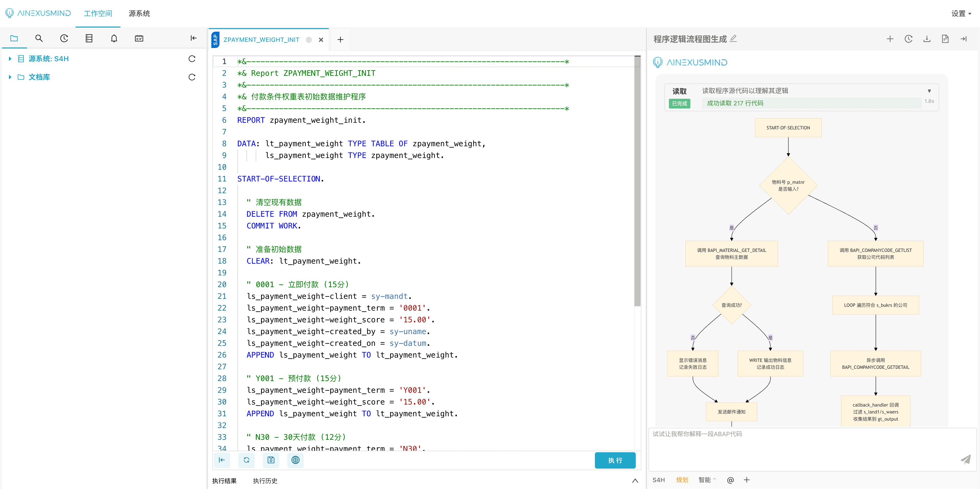Switch to the 源系统 top tab
Image resolution: width=980 pixels, height=489 pixels.
[x=139, y=14]
